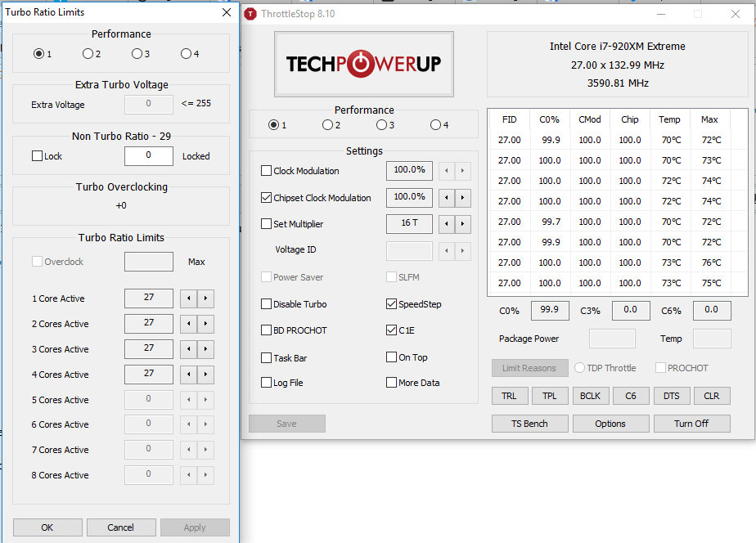Click the DTS button
The width and height of the screenshot is (756, 543).
[x=672, y=396]
